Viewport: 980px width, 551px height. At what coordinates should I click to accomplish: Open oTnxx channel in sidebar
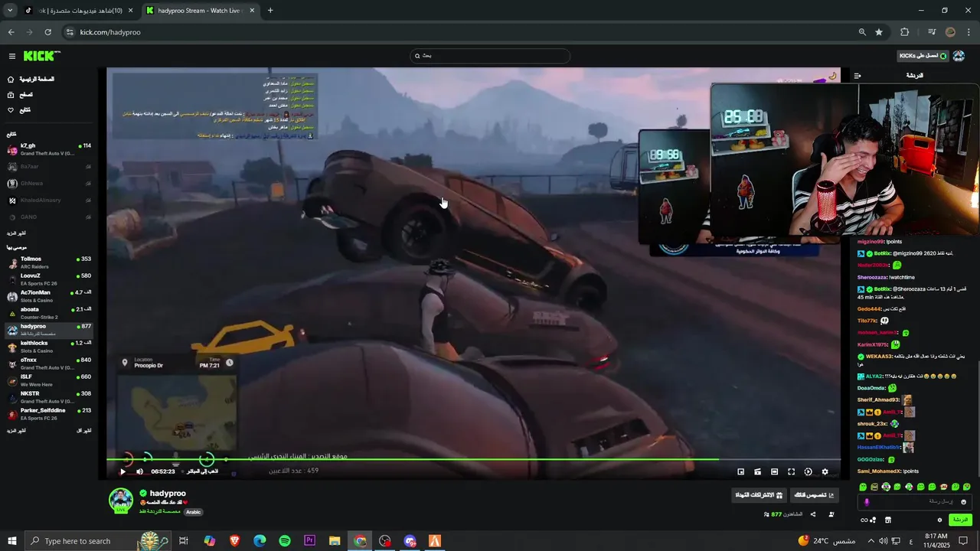(x=47, y=364)
